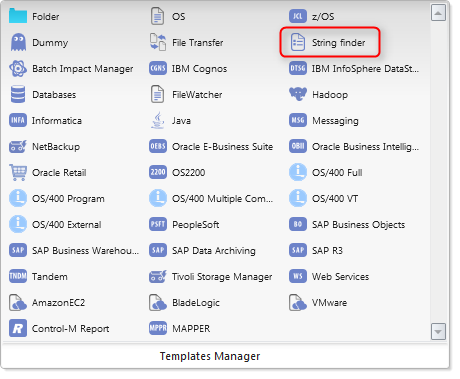460x379 pixels.
Task: Click the Tivoli Storage Manager icon
Action: click(x=158, y=276)
